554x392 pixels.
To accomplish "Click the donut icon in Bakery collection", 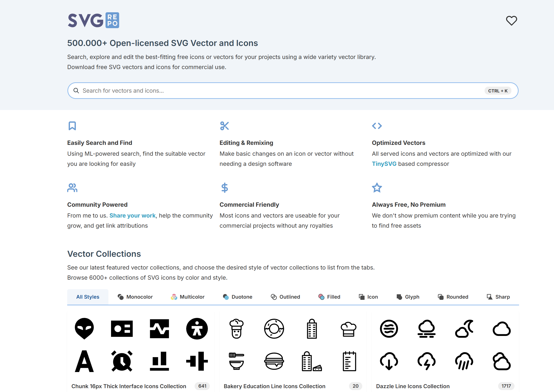I will click(x=274, y=328).
